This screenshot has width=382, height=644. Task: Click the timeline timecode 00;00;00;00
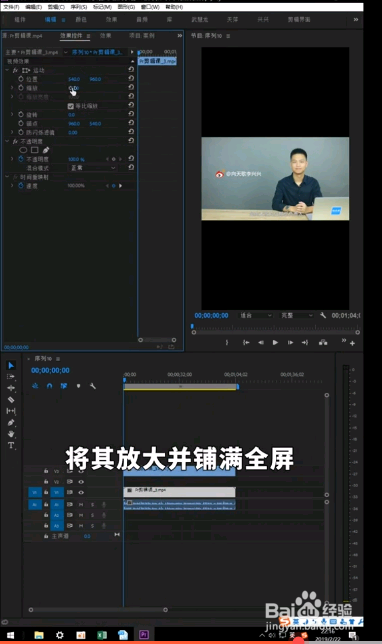pyautogui.click(x=50, y=370)
